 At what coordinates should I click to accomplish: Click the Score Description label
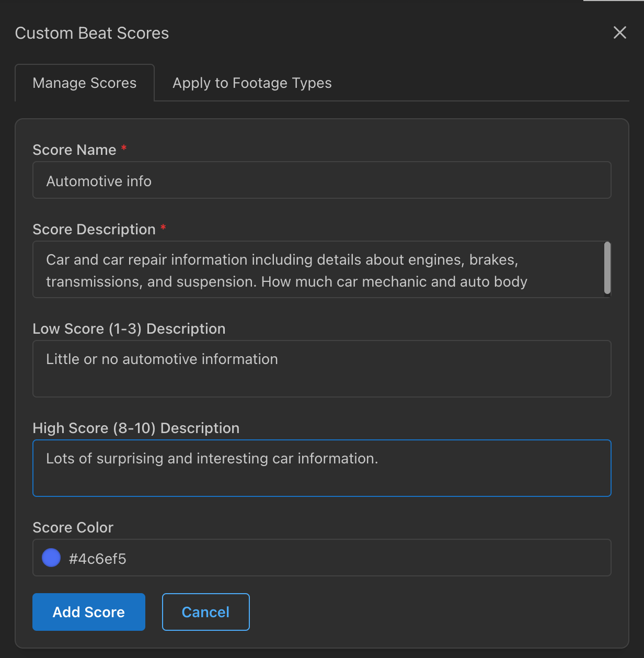(x=94, y=229)
